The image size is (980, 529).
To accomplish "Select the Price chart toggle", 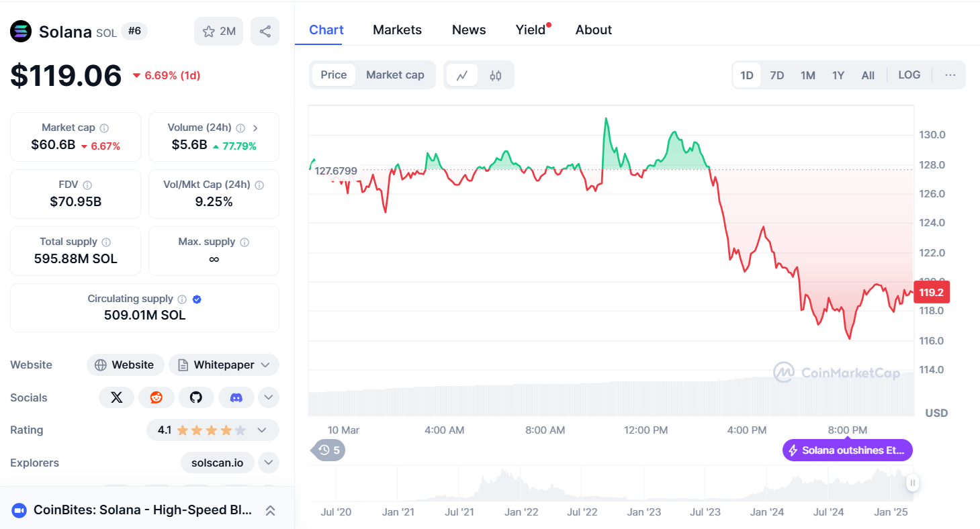I will (334, 75).
